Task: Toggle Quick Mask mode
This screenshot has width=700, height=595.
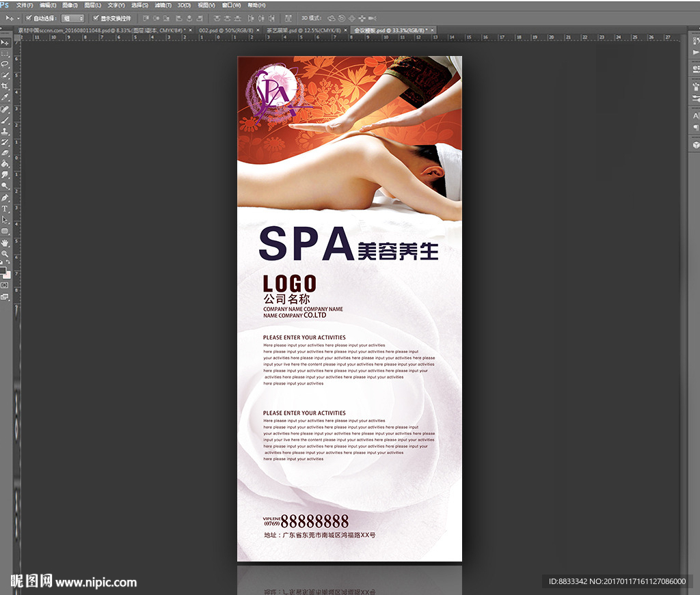Action: coord(5,285)
